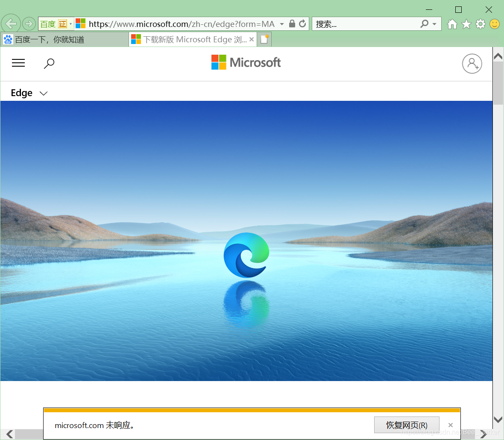Click into the 搜索 search box
The image size is (504, 440).
point(366,24)
